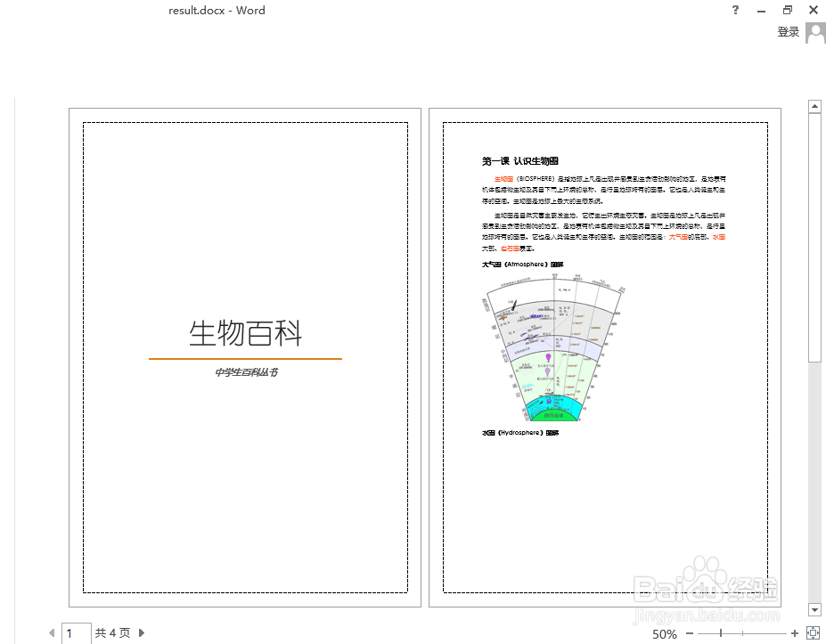Click the 生物百科 cover page preview
The height and width of the screenshot is (644, 826).
[x=245, y=357]
